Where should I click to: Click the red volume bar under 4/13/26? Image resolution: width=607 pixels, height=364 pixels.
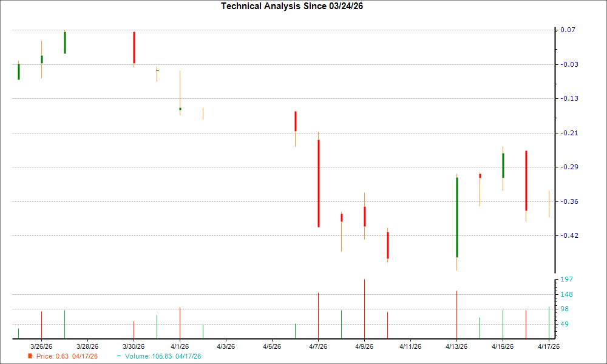(457, 312)
